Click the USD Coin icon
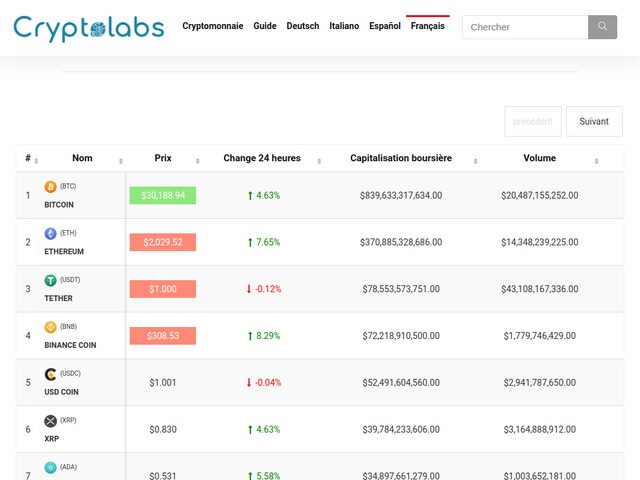Image resolution: width=640 pixels, height=480 pixels. pyautogui.click(x=51, y=374)
